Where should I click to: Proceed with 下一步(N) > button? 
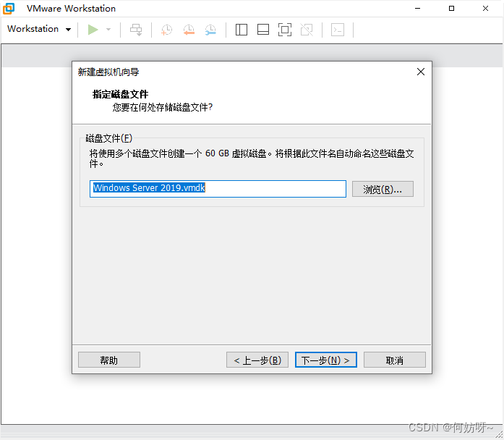[326, 360]
